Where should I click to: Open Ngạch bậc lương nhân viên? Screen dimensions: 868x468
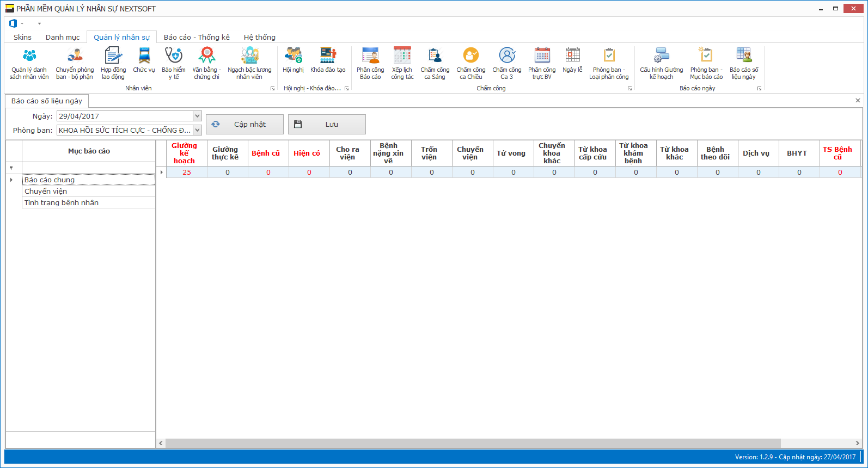point(249,64)
